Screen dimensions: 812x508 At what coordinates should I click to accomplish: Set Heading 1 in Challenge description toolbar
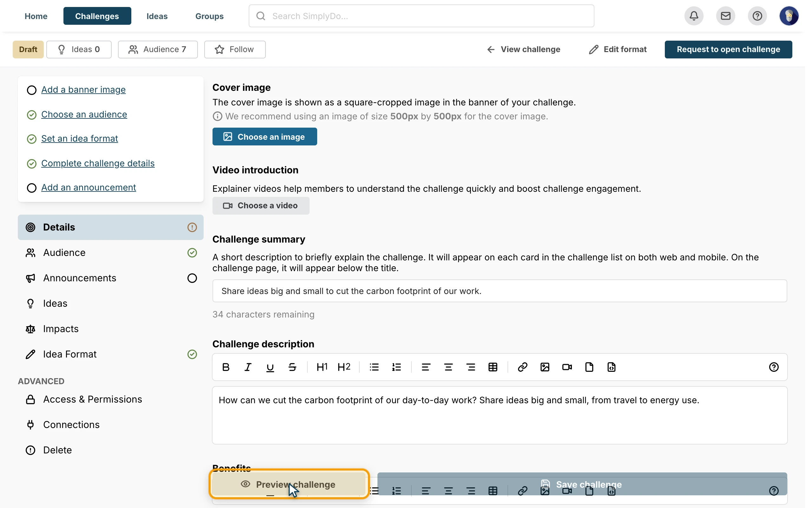322,367
